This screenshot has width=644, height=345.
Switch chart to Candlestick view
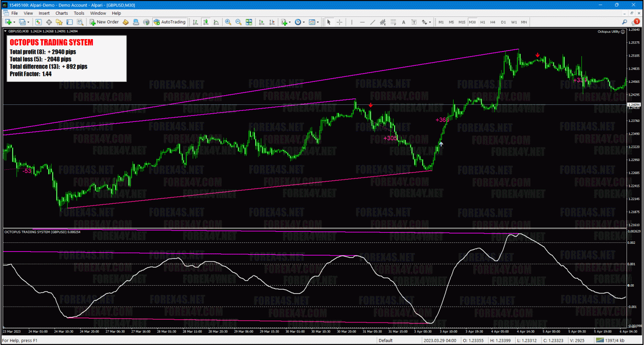click(x=205, y=22)
